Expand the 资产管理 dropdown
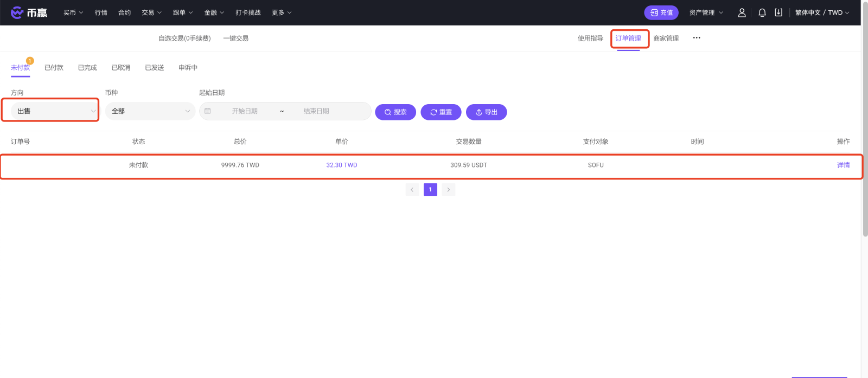868x378 pixels. click(x=706, y=12)
